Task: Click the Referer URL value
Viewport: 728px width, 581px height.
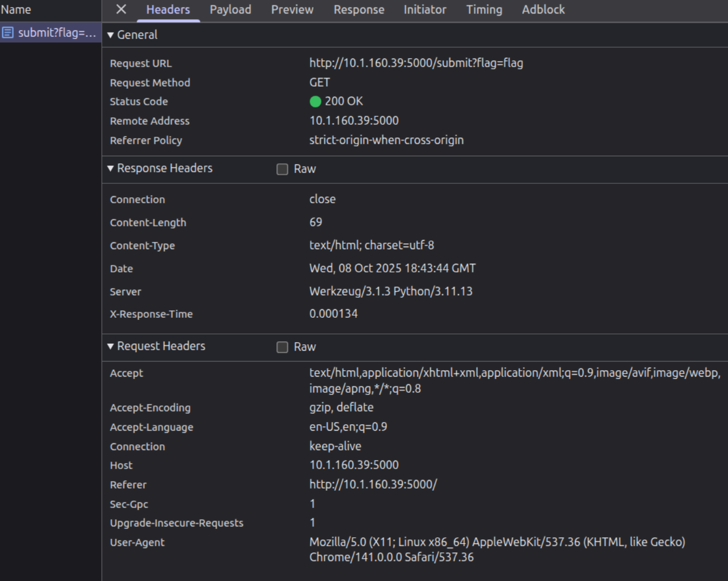Action: 373,484
